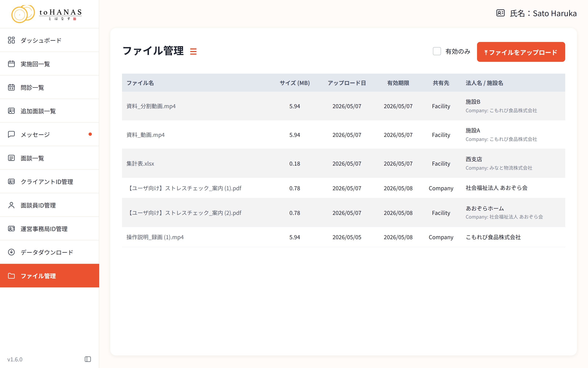Select file 資料_分割動画.mp4
588x368 pixels.
[x=151, y=106]
